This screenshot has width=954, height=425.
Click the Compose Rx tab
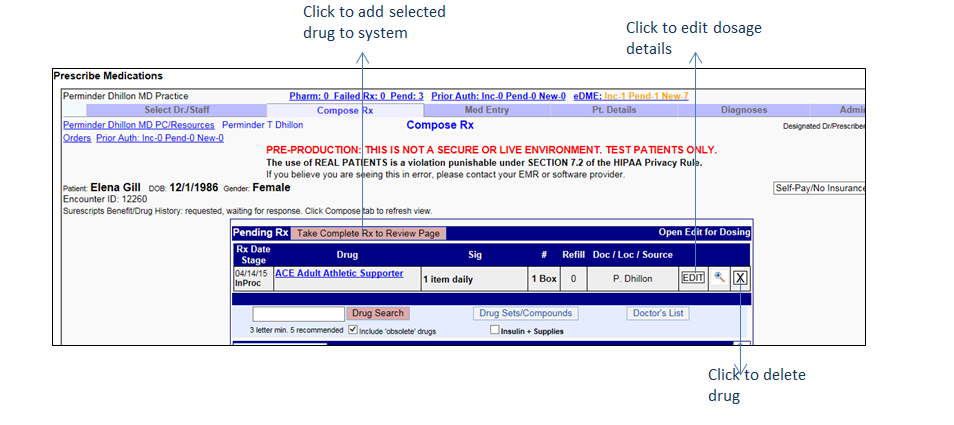[344, 110]
